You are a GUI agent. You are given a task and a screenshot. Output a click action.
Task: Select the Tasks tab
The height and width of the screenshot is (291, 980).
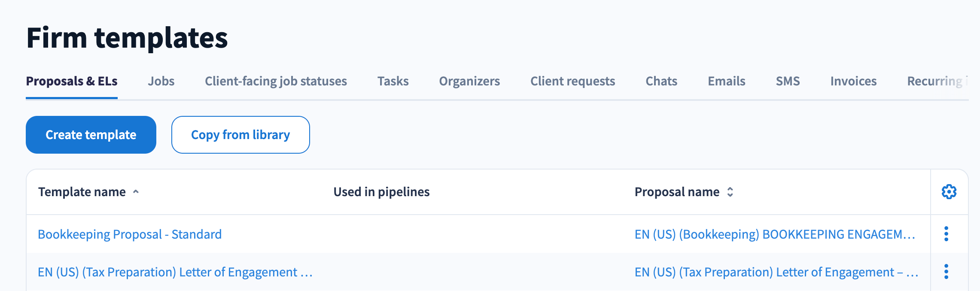[x=393, y=81]
